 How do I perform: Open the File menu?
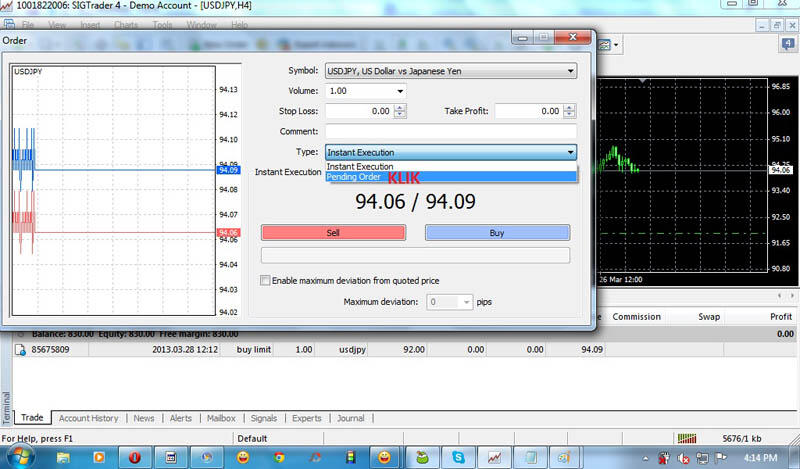coord(28,24)
